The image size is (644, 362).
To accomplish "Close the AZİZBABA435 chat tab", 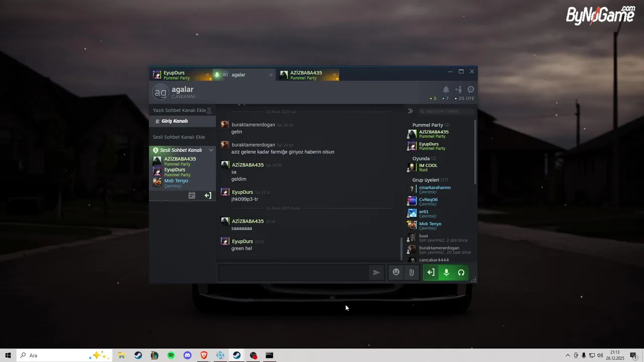I will pos(335,75).
